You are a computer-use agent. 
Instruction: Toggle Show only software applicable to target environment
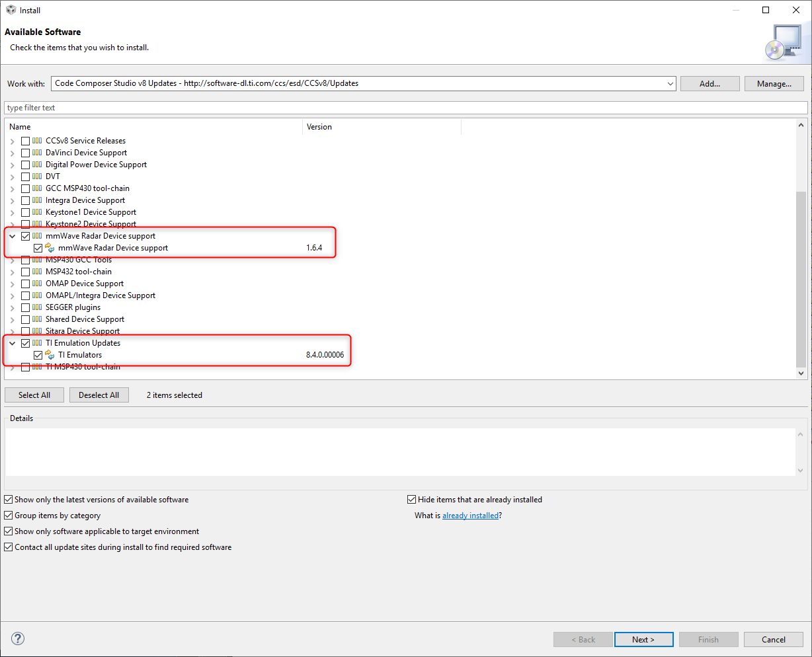9,531
